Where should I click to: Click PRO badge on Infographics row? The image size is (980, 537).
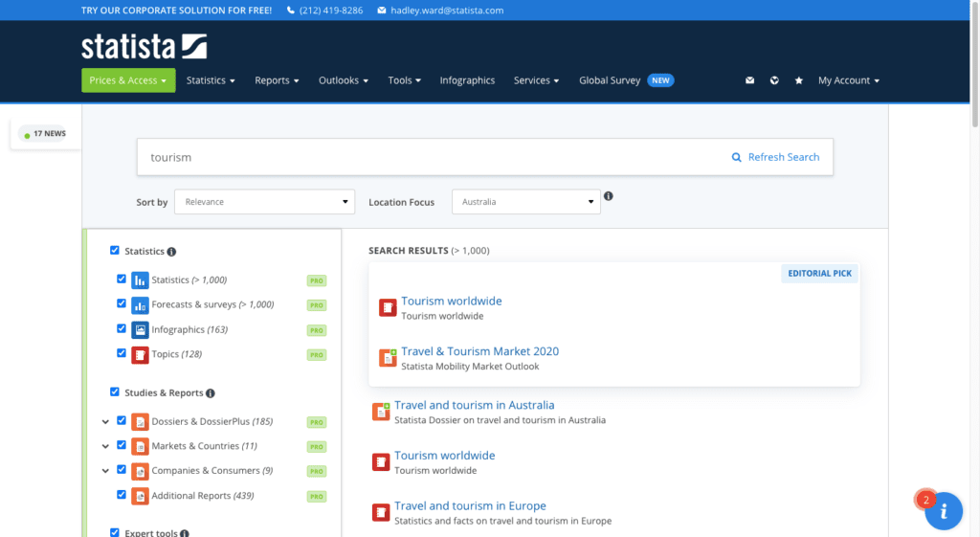pyautogui.click(x=317, y=330)
